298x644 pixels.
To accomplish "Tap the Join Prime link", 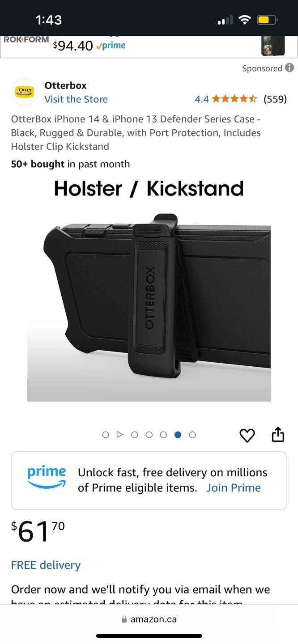I will [x=234, y=488].
